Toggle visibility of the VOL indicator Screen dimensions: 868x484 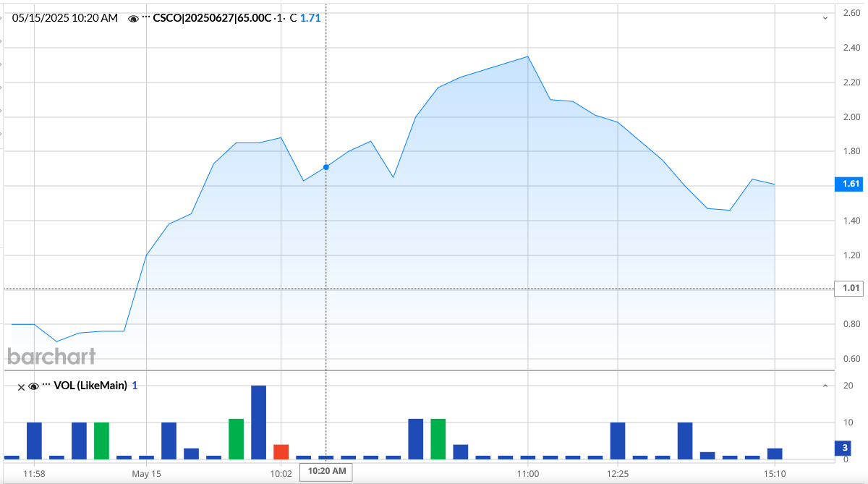(x=33, y=386)
